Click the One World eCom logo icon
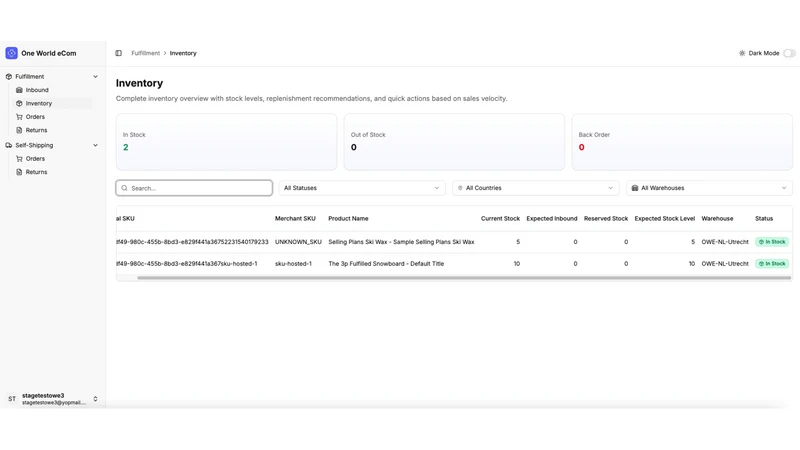This screenshot has height=450, width=800. pyautogui.click(x=11, y=53)
